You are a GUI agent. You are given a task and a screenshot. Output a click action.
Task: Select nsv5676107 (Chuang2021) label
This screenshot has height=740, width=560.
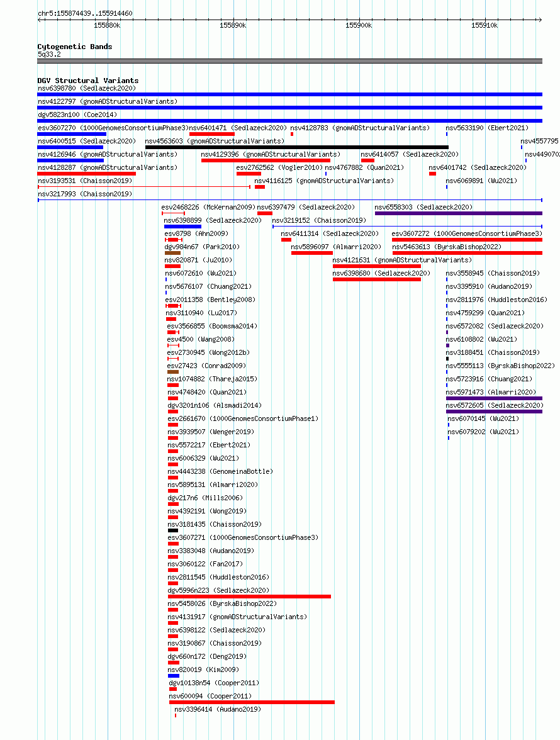[208, 286]
